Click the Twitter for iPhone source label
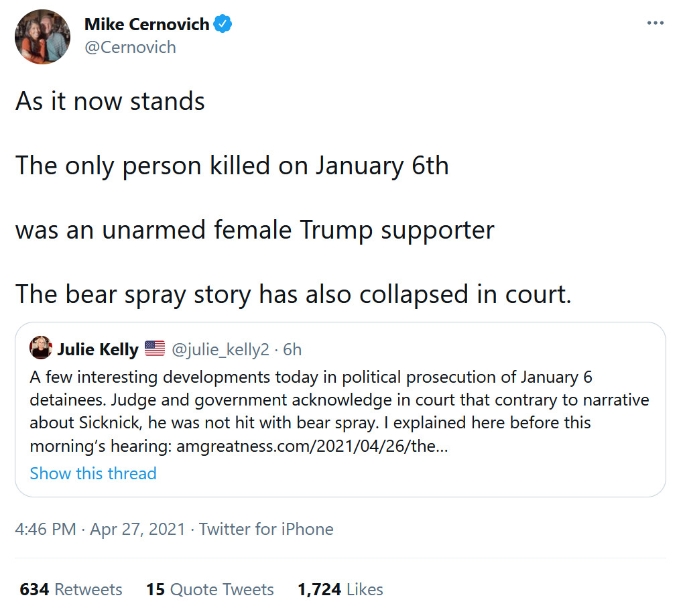 coord(266,529)
